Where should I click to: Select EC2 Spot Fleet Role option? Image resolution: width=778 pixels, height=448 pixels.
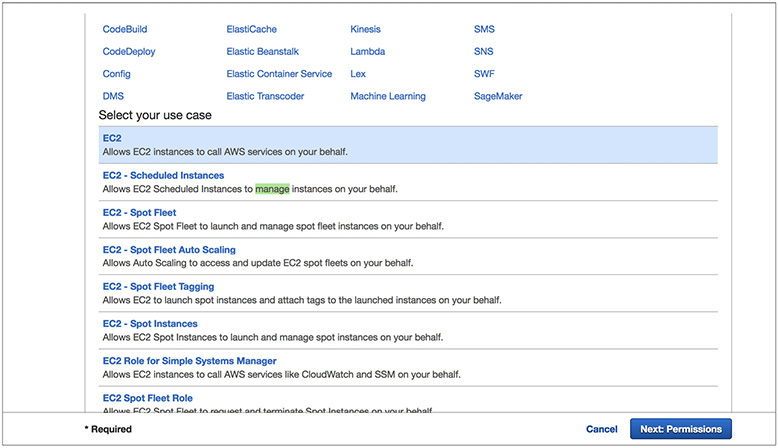(x=147, y=398)
